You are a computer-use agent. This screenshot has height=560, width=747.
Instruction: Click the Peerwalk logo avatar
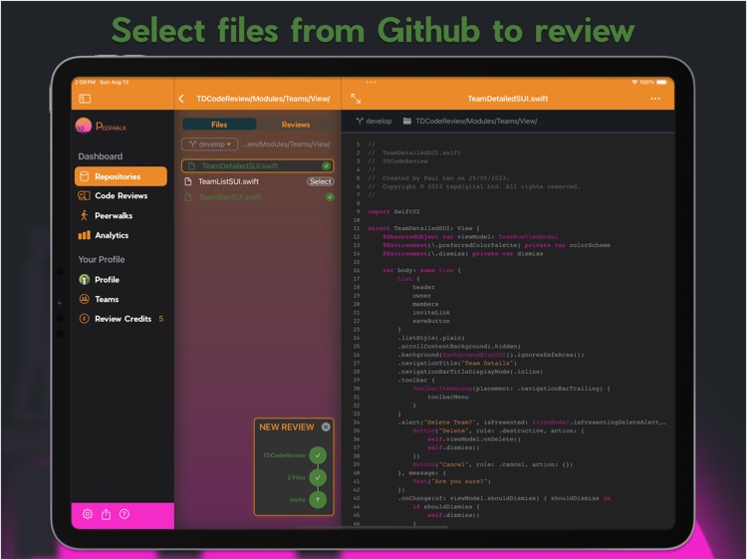84,126
